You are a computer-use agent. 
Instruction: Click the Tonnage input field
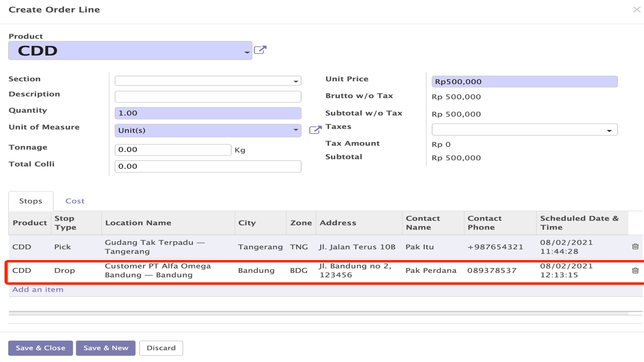[173, 150]
